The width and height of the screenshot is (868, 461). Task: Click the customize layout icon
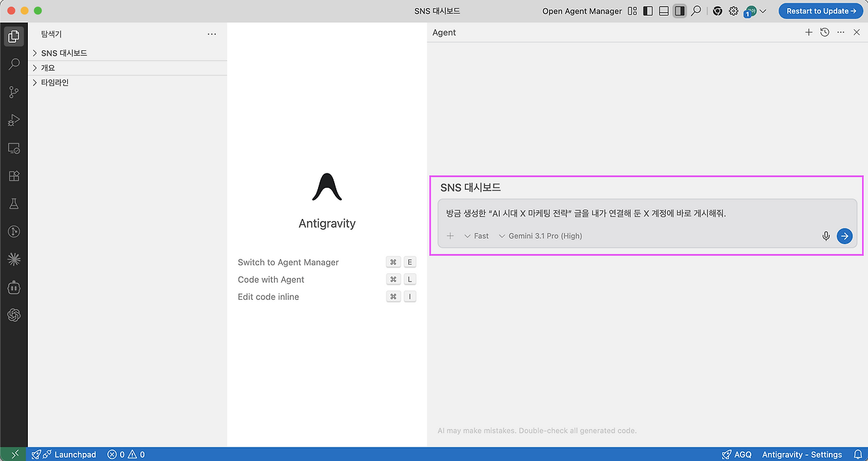[633, 11]
